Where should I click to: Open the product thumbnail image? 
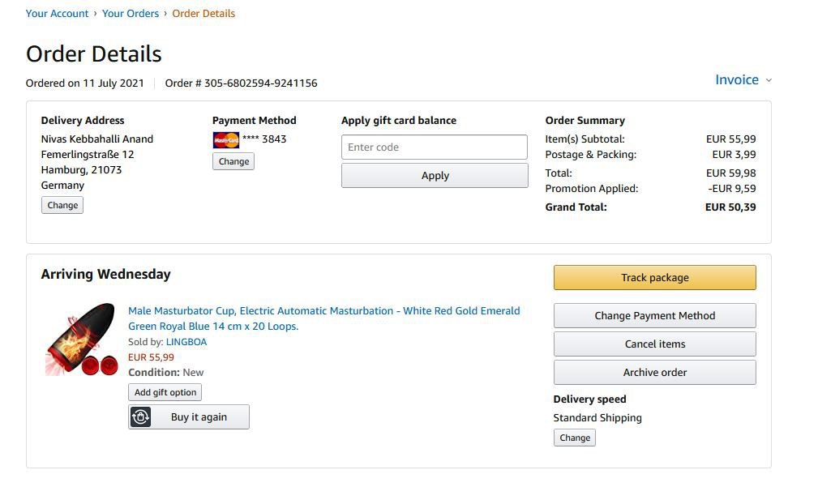(x=80, y=340)
